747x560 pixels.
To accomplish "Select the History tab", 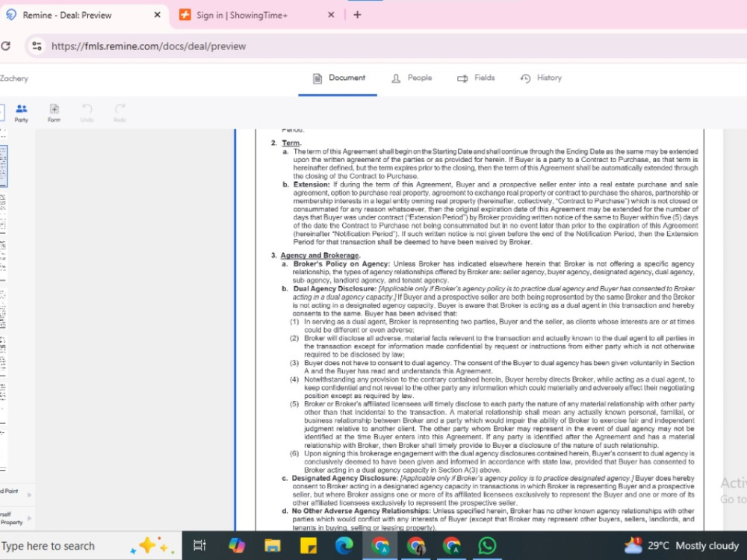I will [541, 78].
